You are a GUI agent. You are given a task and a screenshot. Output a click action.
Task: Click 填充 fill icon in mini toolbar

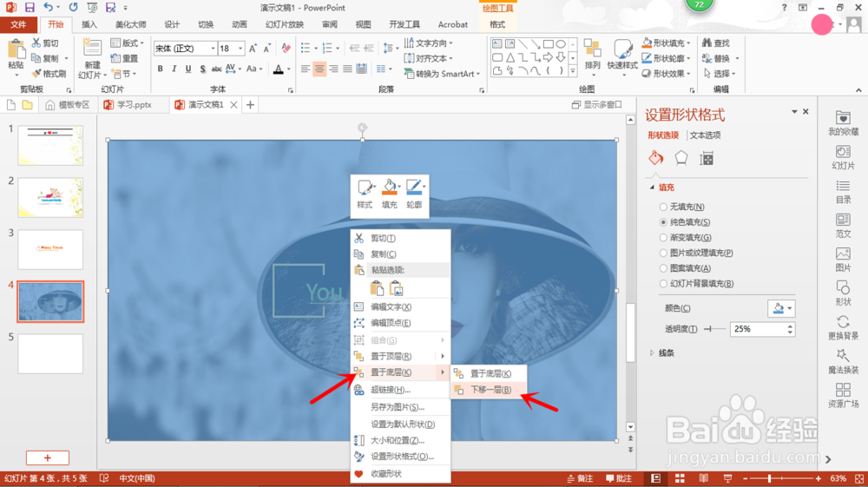[389, 194]
